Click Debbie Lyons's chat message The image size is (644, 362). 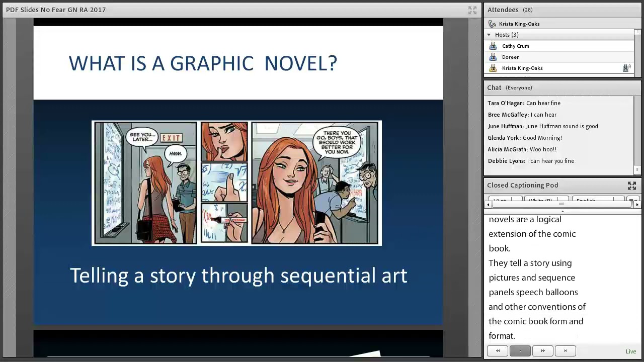pos(531,161)
